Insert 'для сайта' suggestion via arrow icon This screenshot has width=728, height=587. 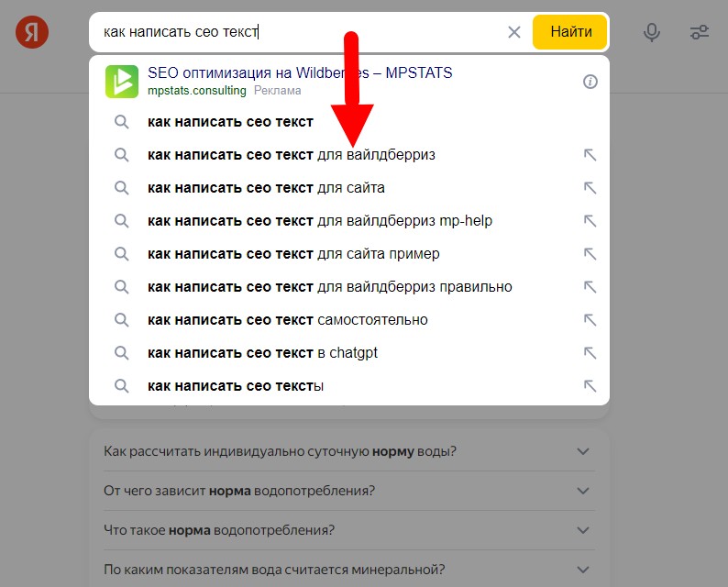pyautogui.click(x=590, y=188)
